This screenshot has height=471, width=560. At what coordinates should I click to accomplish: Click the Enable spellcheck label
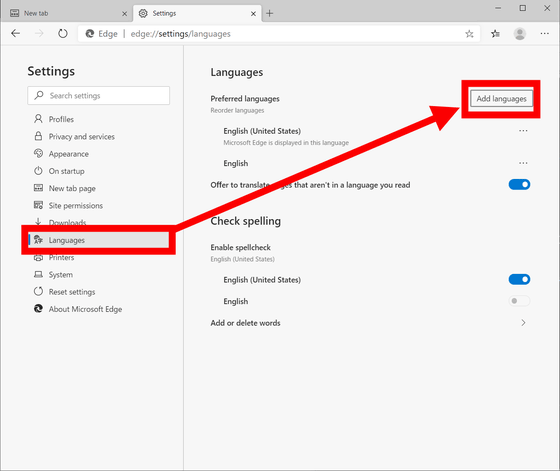pyautogui.click(x=240, y=247)
